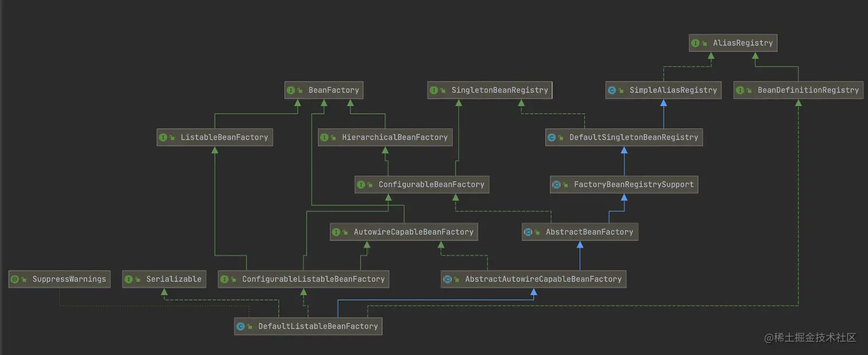The height and width of the screenshot is (355, 868).
Task: Select the 'HierarchicalBeanFactory' label text
Action: coord(395,137)
